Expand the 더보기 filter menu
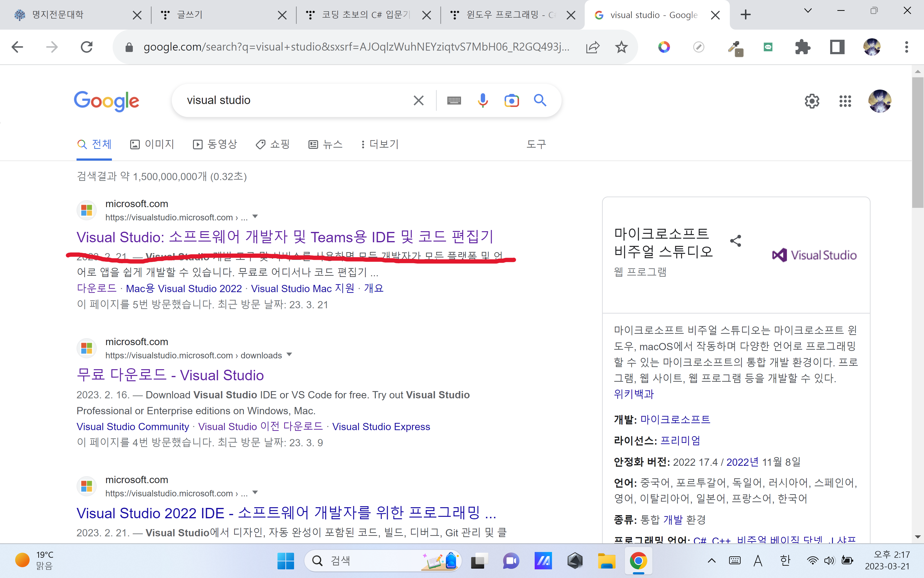The height and width of the screenshot is (578, 924). pos(380,144)
